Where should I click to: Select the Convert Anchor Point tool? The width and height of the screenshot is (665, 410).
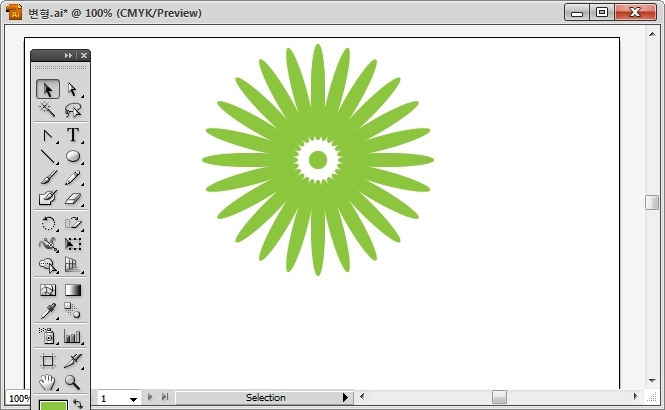(48, 135)
